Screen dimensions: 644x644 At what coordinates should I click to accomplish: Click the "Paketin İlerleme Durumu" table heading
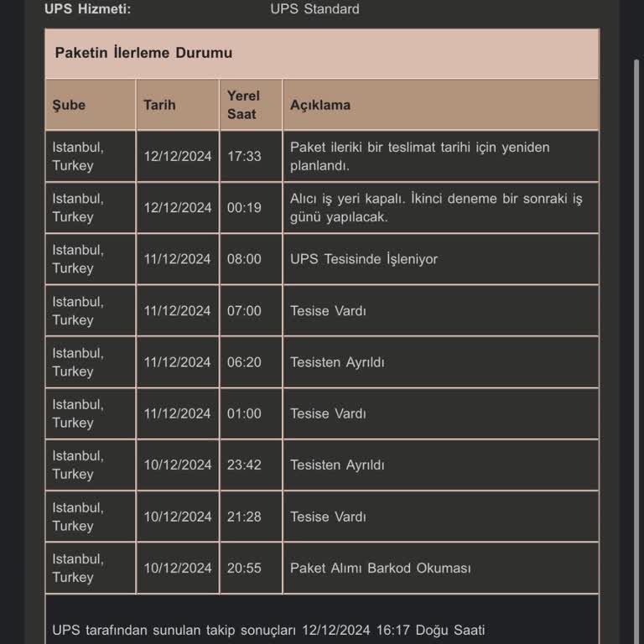pos(143,53)
